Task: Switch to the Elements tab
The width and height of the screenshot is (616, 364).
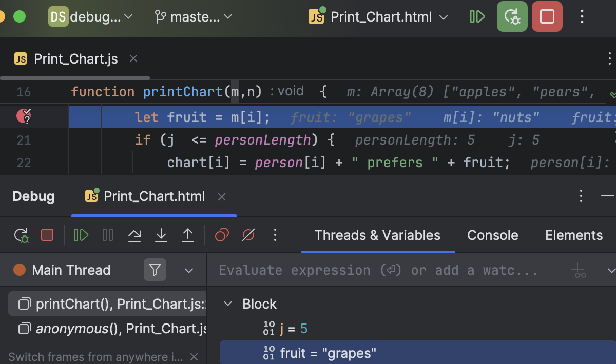Action: coord(573,235)
